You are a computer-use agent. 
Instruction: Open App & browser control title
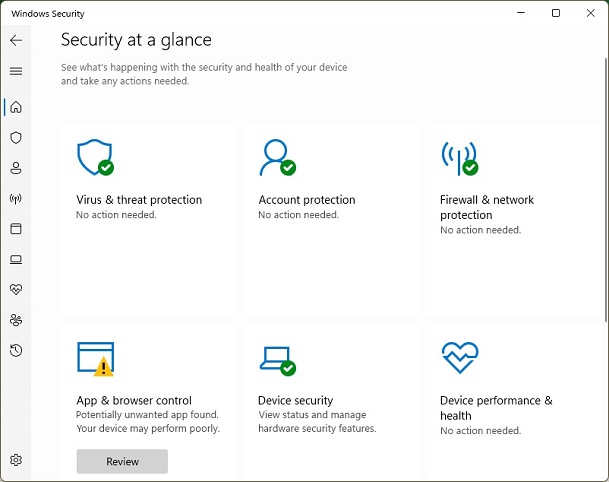[x=134, y=400]
